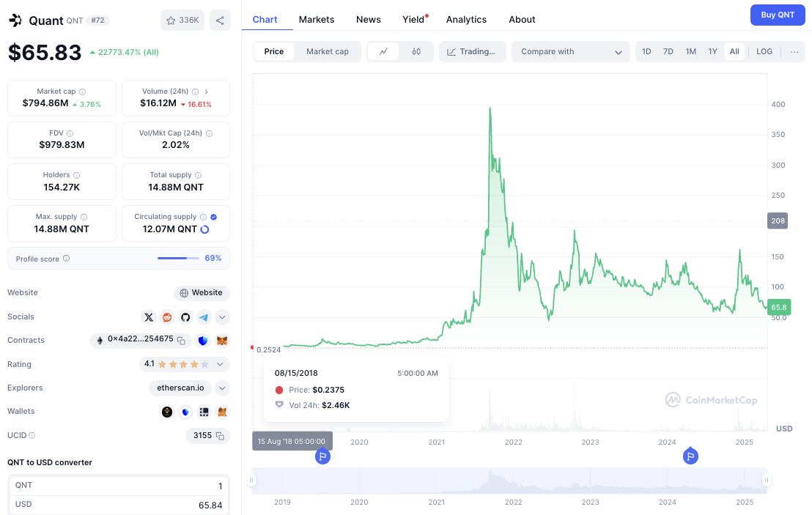The height and width of the screenshot is (515, 812).
Task: Expand the Explorers list chevron
Action: (222, 388)
